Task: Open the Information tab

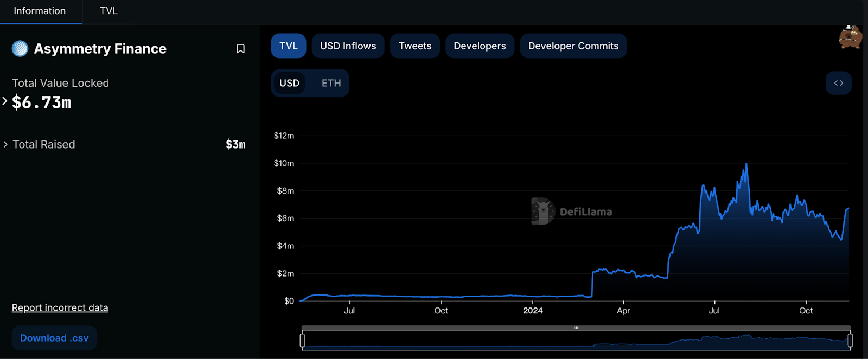Action: tap(40, 11)
